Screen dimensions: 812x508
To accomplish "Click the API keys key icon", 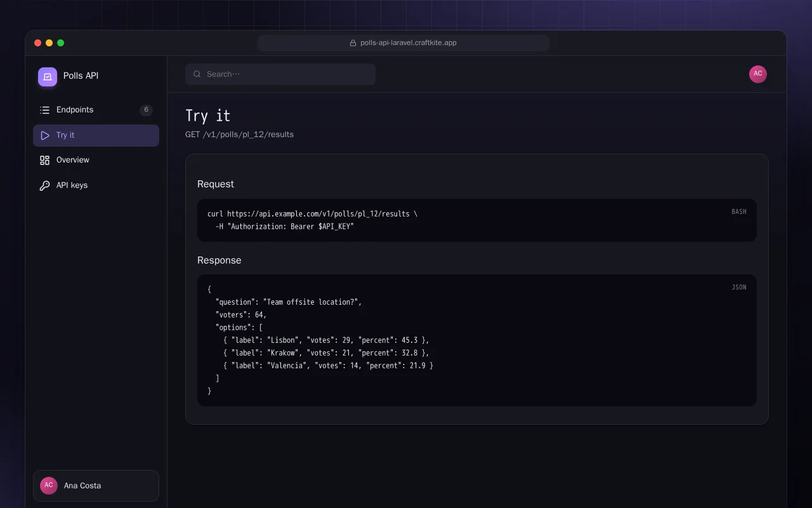I will click(44, 185).
